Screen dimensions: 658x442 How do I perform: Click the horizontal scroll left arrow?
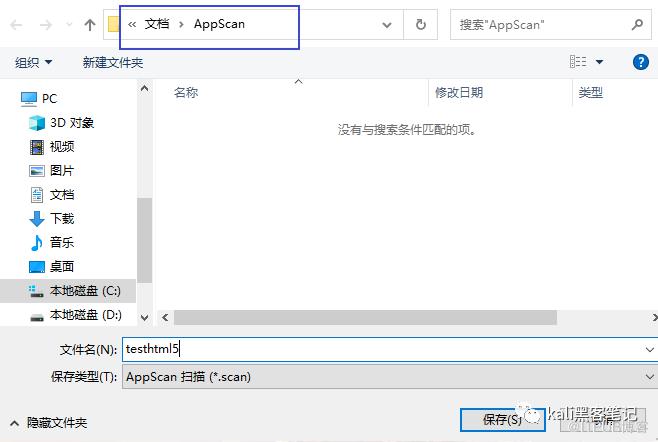coord(165,318)
